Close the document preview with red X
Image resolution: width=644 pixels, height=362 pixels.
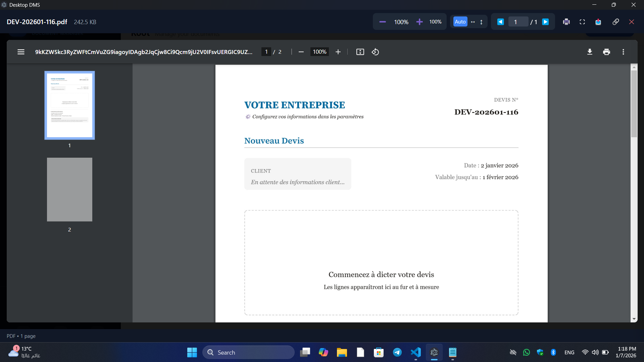631,22
